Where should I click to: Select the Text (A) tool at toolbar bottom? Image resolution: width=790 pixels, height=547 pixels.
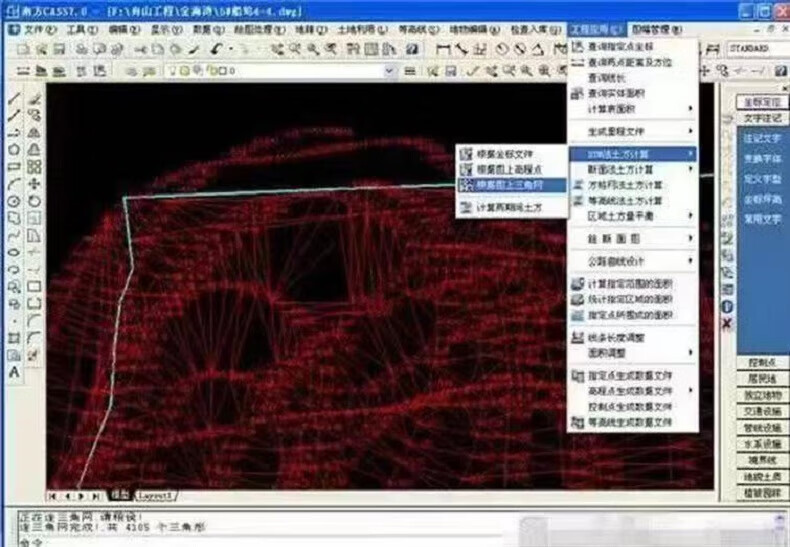pos(14,372)
